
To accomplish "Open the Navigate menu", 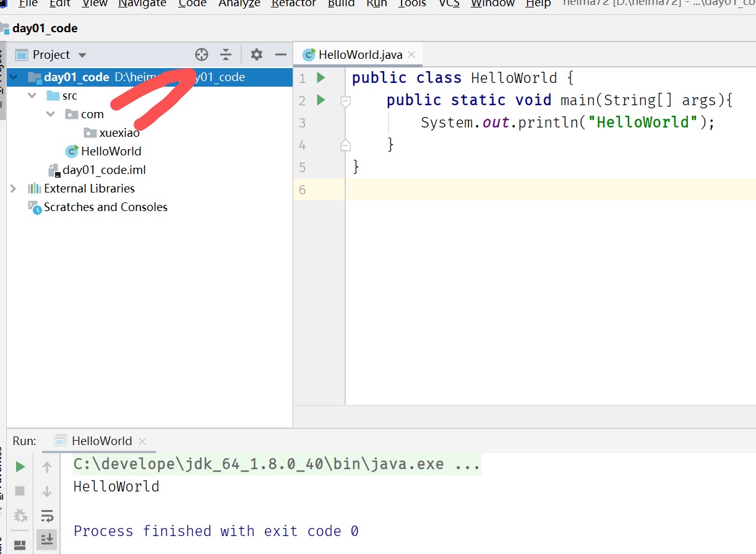I will coord(142,4).
